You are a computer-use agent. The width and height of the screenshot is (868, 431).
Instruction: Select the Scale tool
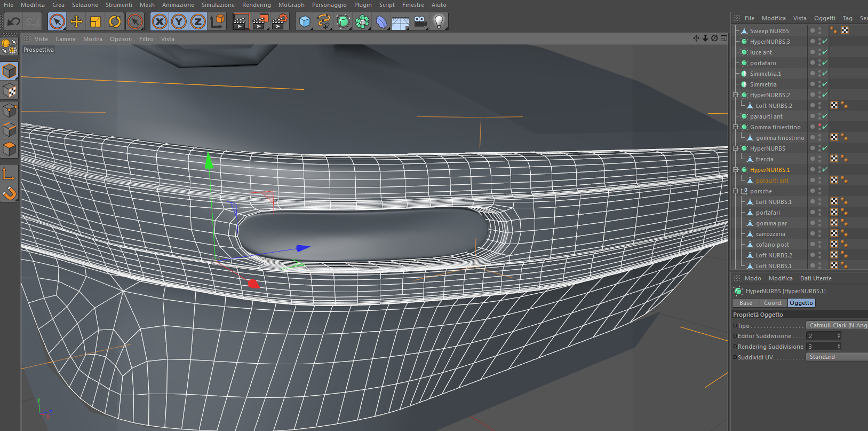point(95,21)
